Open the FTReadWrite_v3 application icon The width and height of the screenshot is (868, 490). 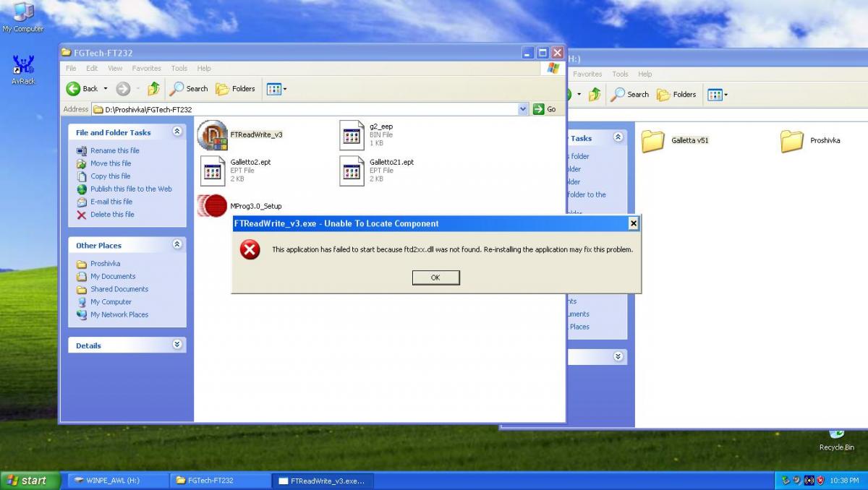[x=212, y=135]
